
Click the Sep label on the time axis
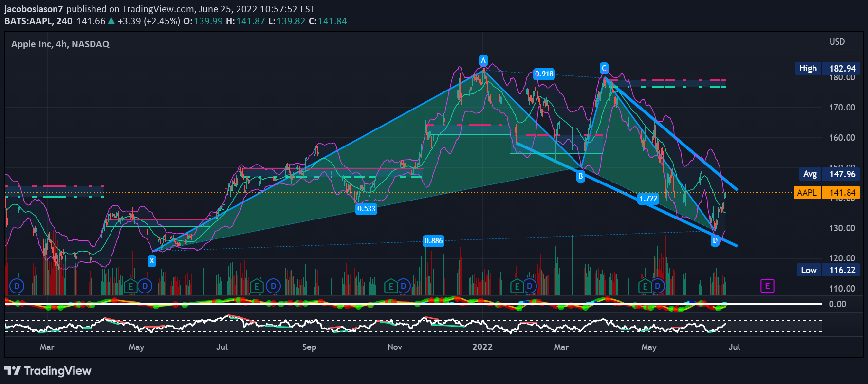(309, 347)
